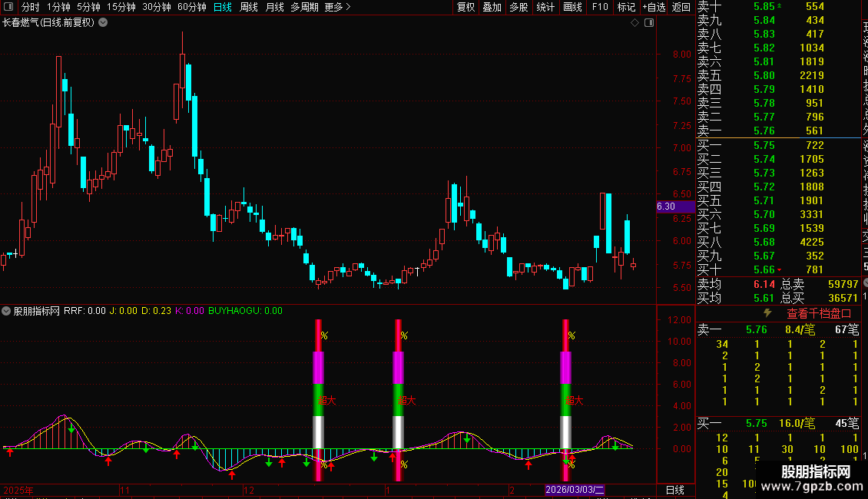Toggle the right panel layout icon

pyautogui.click(x=649, y=23)
